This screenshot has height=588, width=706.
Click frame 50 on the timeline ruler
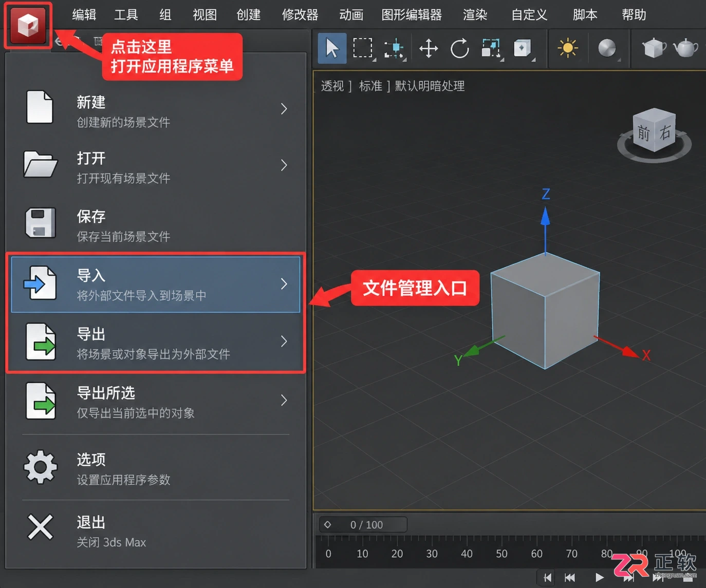pyautogui.click(x=501, y=554)
